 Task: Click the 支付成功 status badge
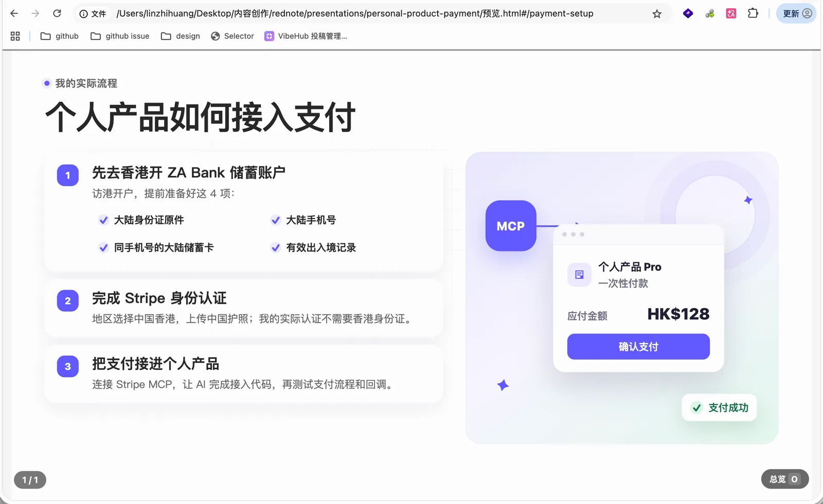click(719, 408)
